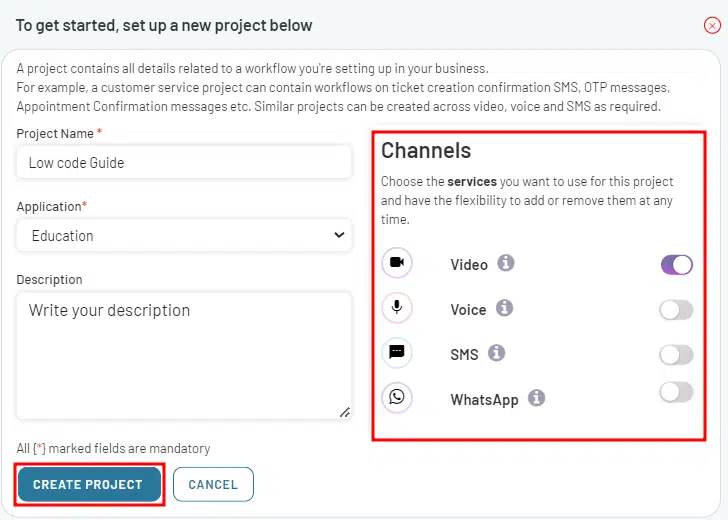Close the new project dialog with X

712,26
